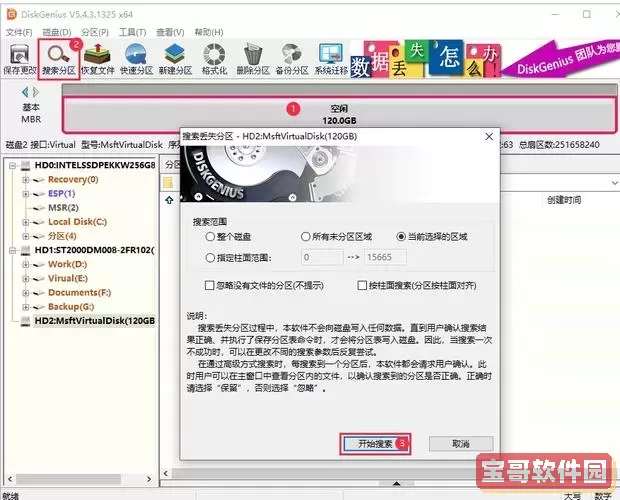Launch the Recover Files (恢复文件) tool
Image resolution: width=620 pixels, height=500 pixels.
click(97, 60)
